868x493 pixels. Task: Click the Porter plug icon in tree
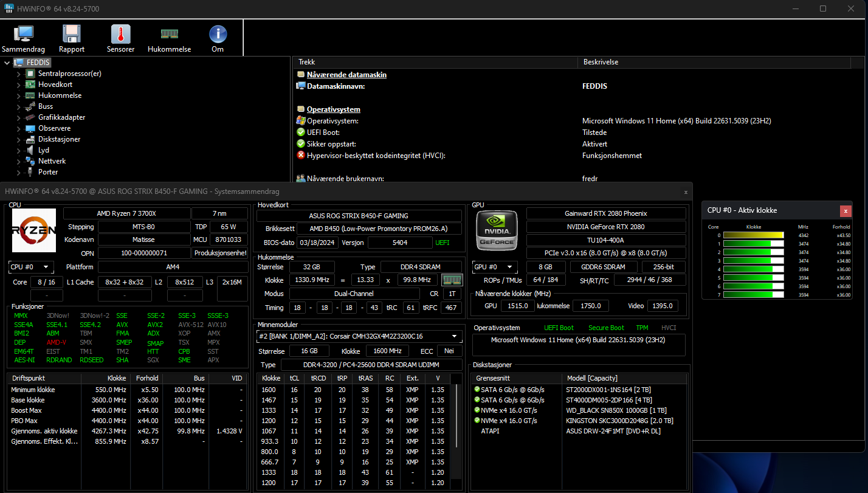30,172
